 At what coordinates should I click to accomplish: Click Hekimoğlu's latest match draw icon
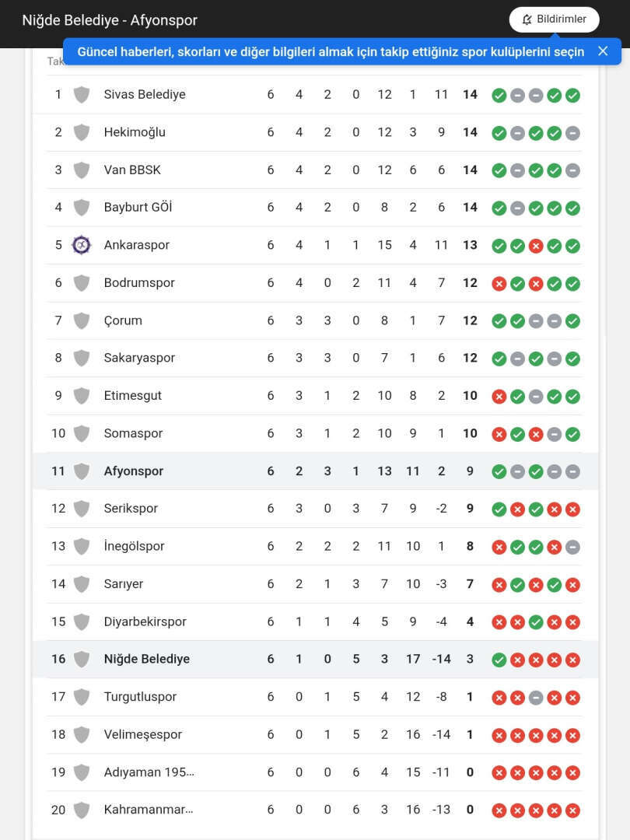pyautogui.click(x=572, y=133)
